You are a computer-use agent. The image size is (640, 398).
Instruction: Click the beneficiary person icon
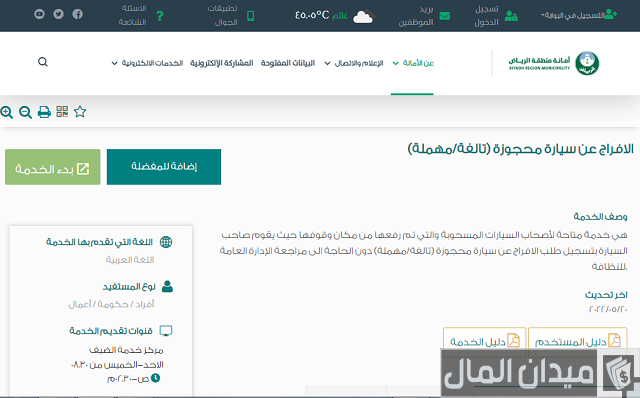[x=167, y=287]
